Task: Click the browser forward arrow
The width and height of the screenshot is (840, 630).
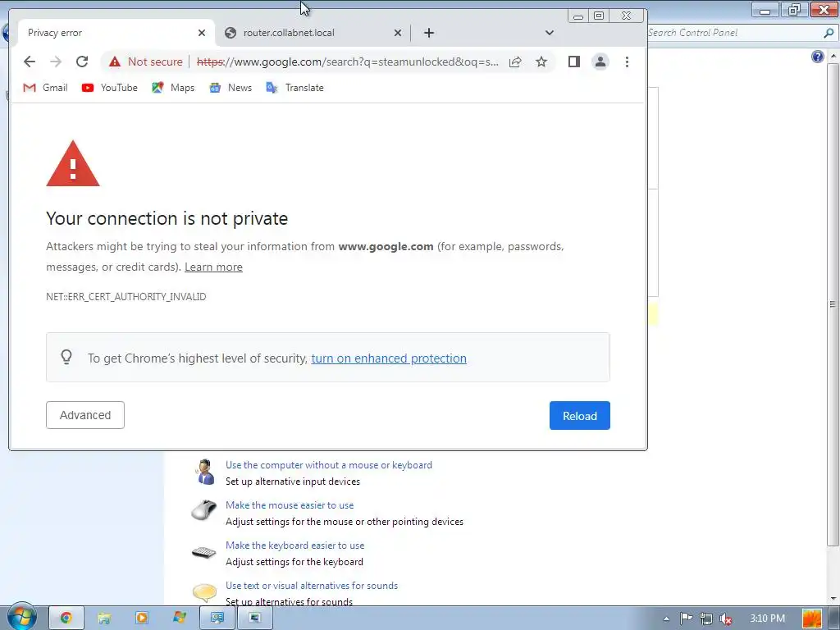Action: coord(56,62)
